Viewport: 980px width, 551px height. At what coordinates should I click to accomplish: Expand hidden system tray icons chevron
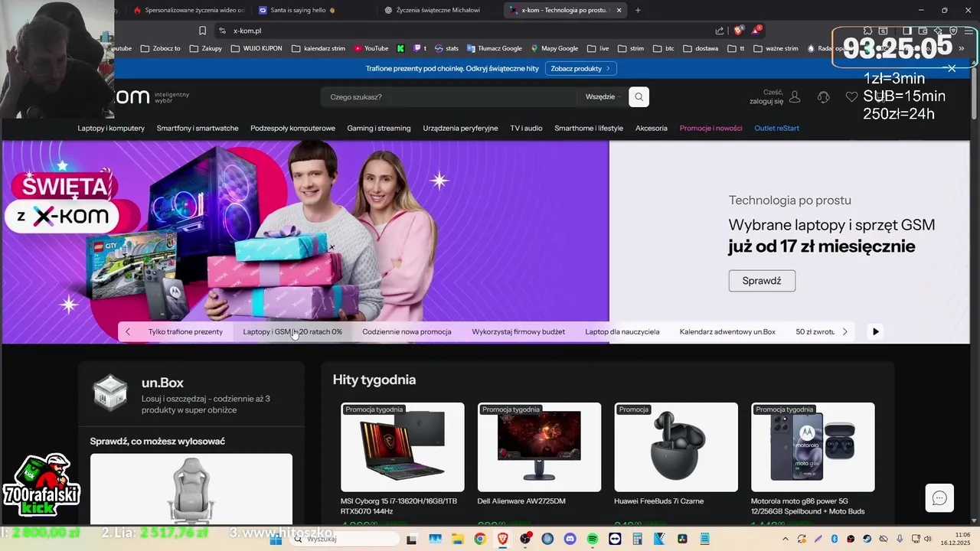(x=786, y=539)
